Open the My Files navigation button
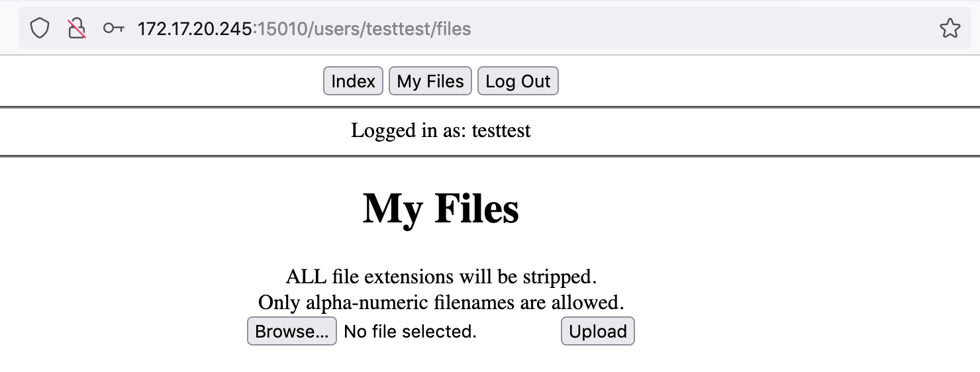 430,81
